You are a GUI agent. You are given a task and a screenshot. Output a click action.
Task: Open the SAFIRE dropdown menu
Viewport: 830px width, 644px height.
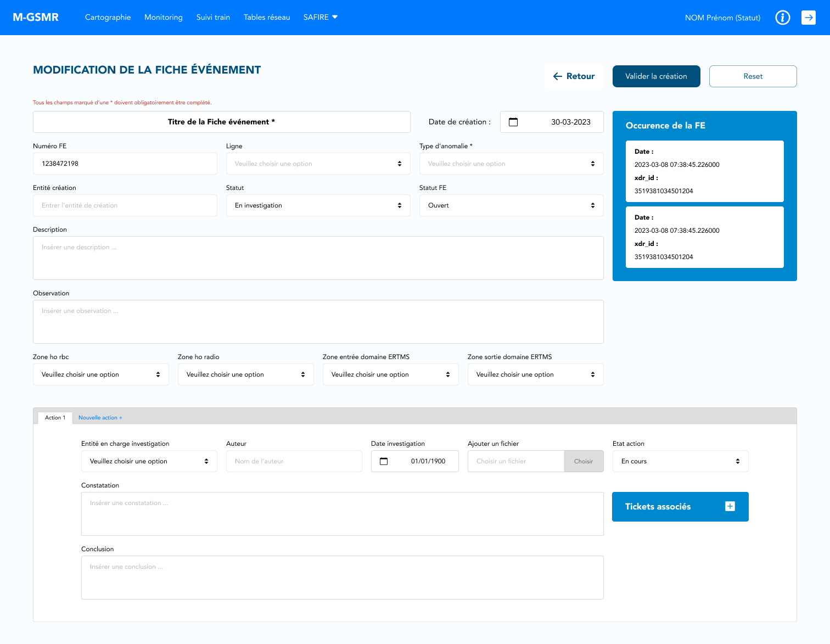pos(320,18)
